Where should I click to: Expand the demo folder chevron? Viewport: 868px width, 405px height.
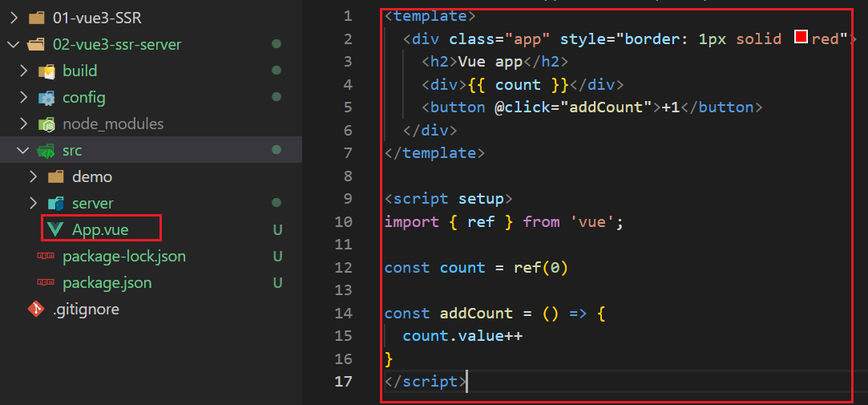[x=33, y=176]
